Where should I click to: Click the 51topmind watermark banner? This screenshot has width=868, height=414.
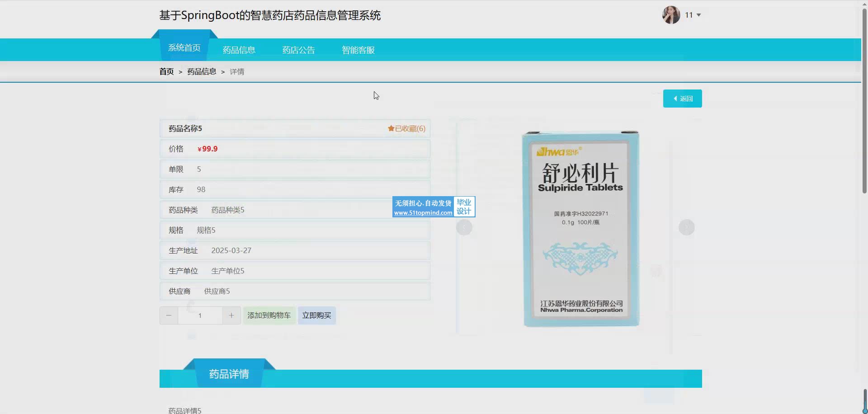433,207
